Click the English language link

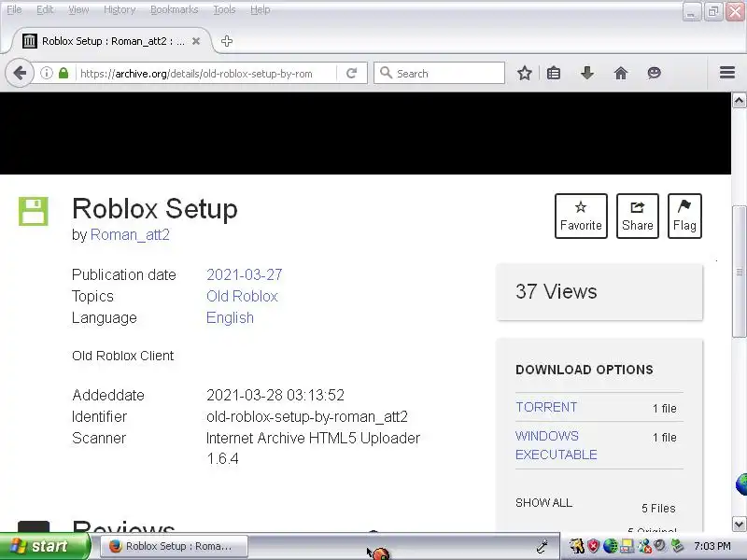230,317
